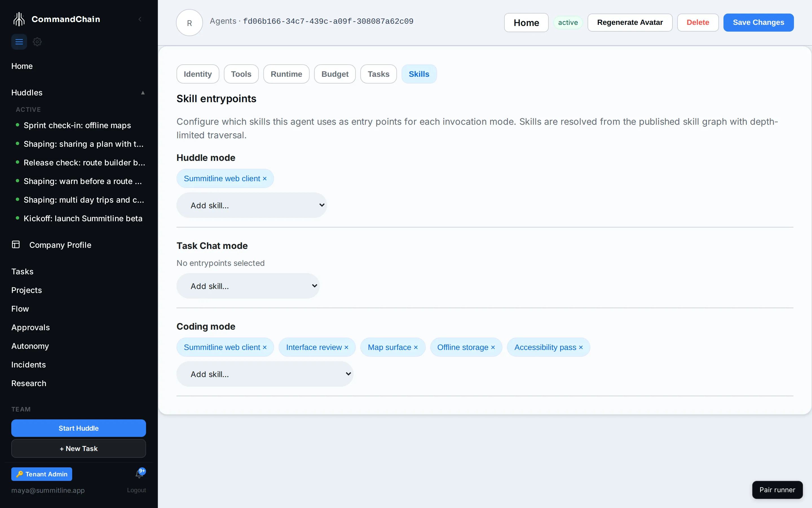
Task: Open Autonomy in the sidebar
Action: [x=30, y=346]
